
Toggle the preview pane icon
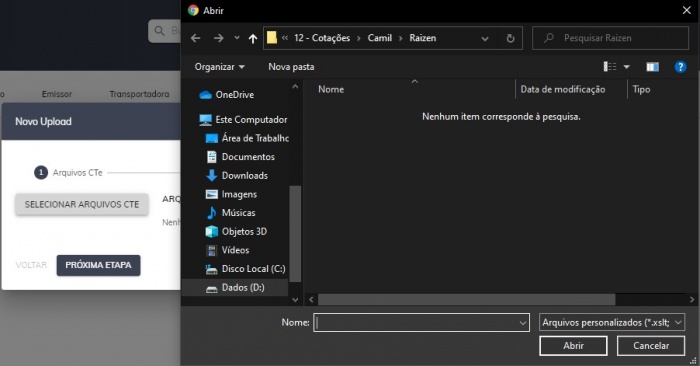[x=652, y=67]
